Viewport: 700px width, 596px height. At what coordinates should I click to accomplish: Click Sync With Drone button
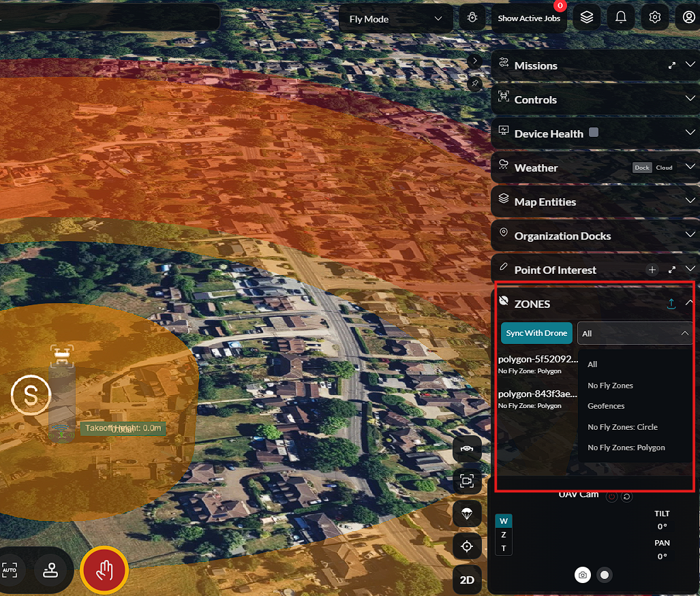pyautogui.click(x=536, y=333)
